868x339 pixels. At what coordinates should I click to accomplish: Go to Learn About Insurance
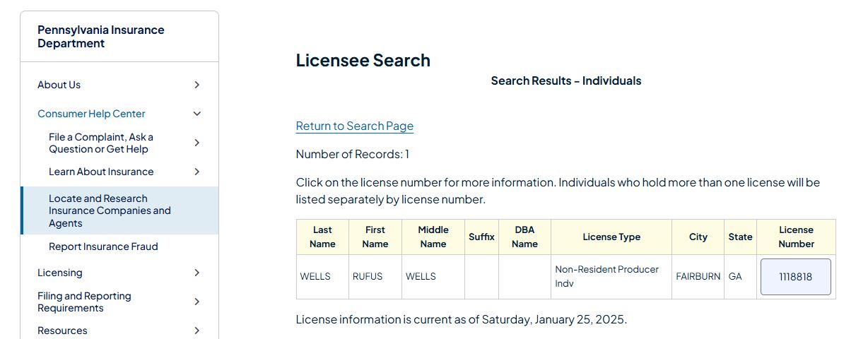[101, 172]
